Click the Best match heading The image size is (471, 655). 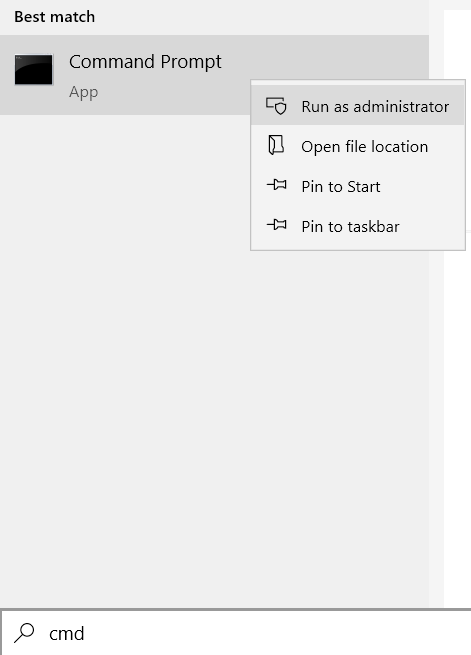(x=55, y=17)
